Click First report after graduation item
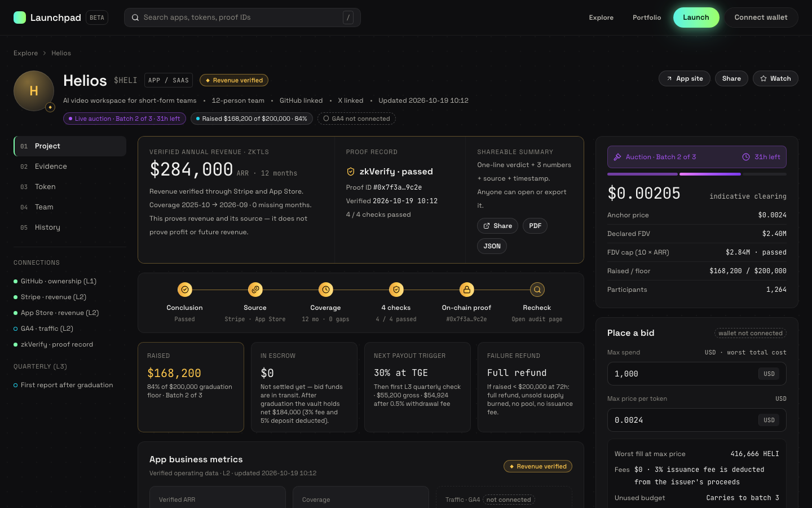The height and width of the screenshot is (508, 812). (63, 385)
